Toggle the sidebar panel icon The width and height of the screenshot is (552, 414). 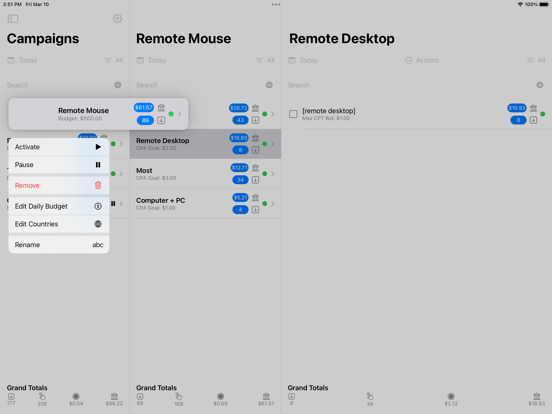click(x=13, y=19)
